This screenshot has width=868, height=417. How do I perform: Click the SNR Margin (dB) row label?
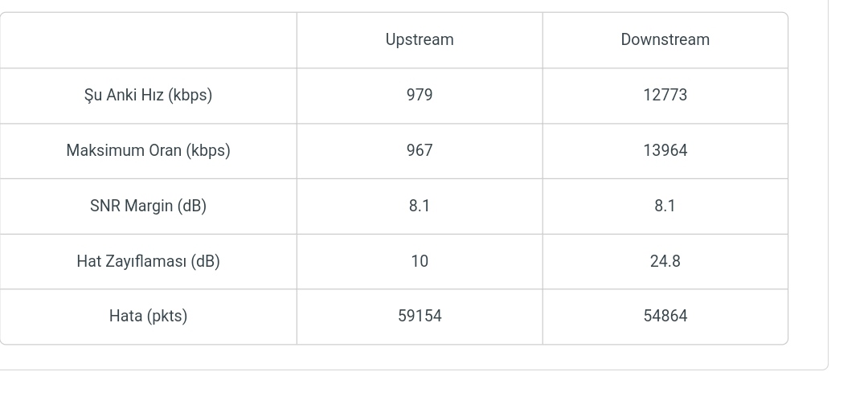point(148,206)
